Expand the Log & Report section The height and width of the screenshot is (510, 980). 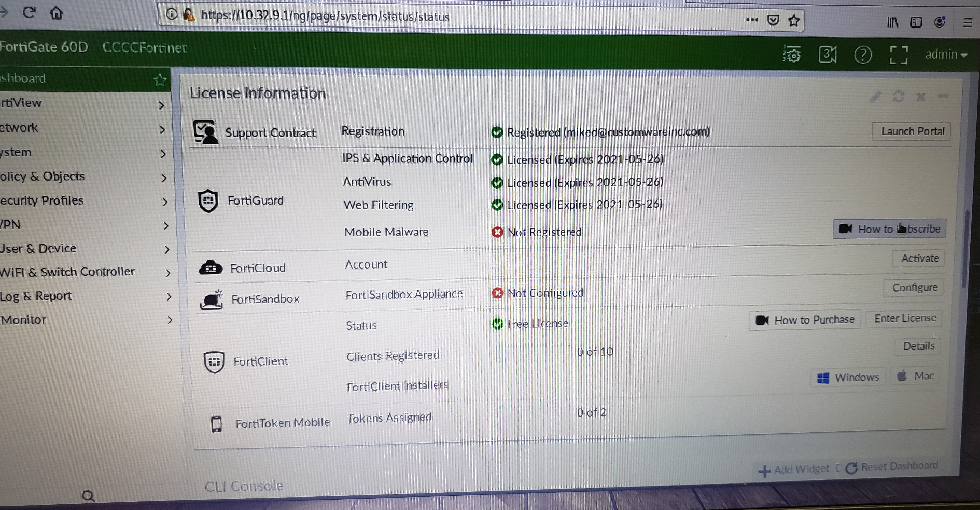click(x=36, y=296)
